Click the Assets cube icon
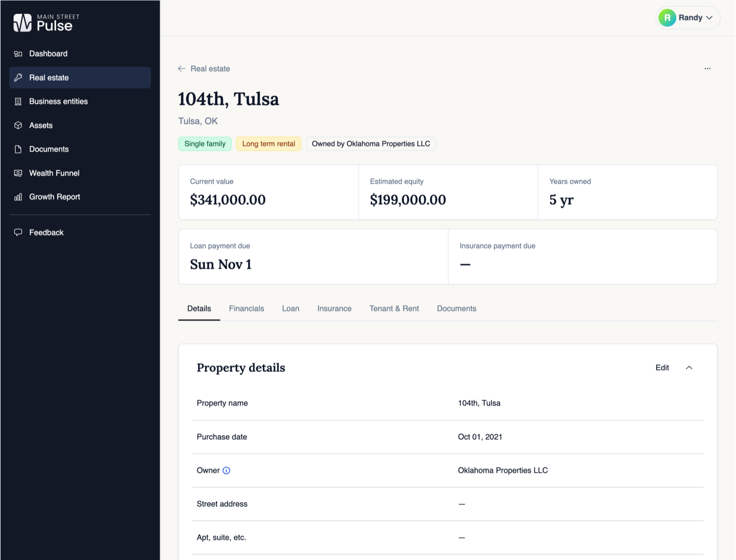This screenshot has width=736, height=560. click(x=18, y=126)
